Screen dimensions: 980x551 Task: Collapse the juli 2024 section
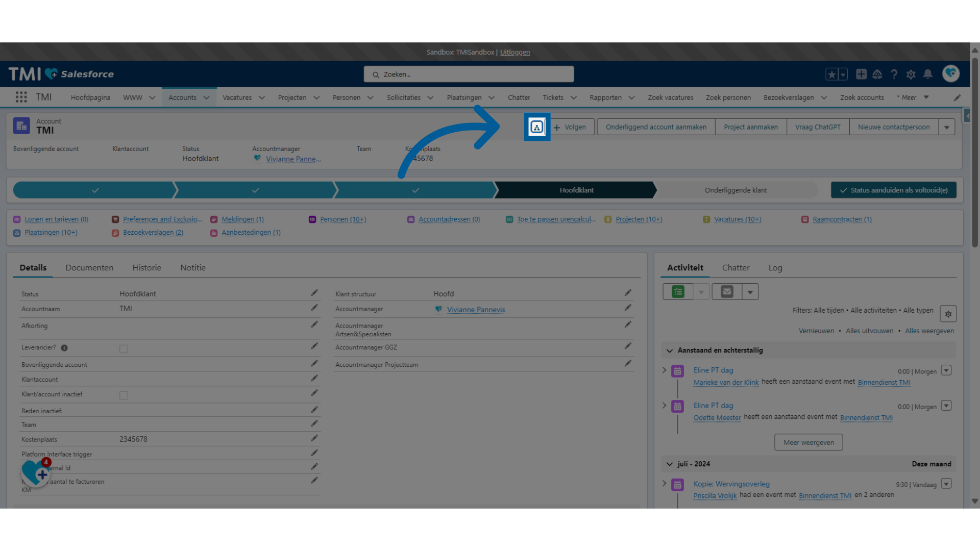[x=670, y=464]
